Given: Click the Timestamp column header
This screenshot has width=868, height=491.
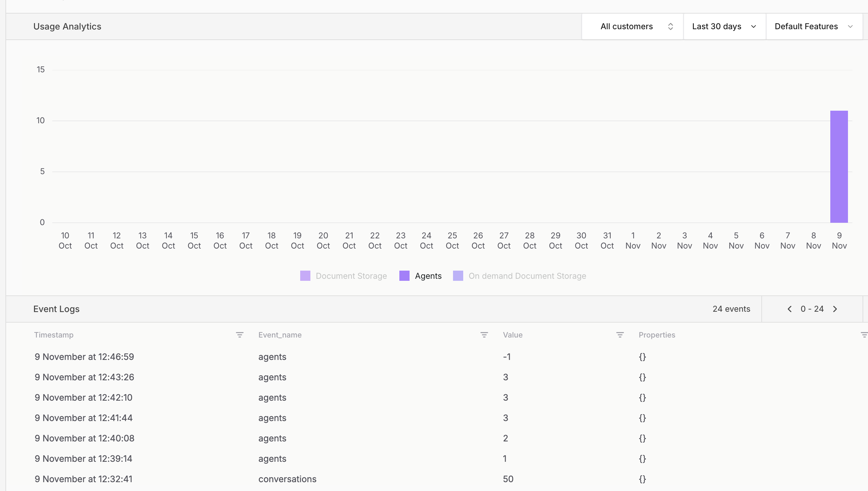Looking at the screenshot, I should coord(54,335).
